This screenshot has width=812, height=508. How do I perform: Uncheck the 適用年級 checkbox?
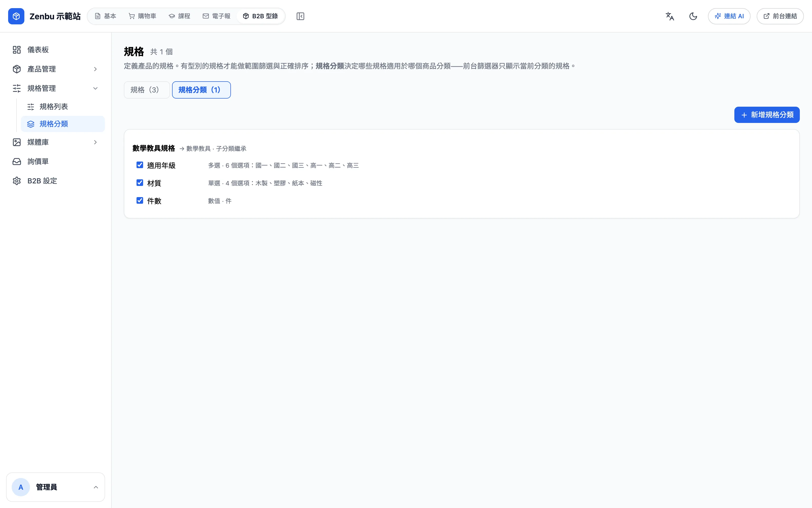[140, 165]
